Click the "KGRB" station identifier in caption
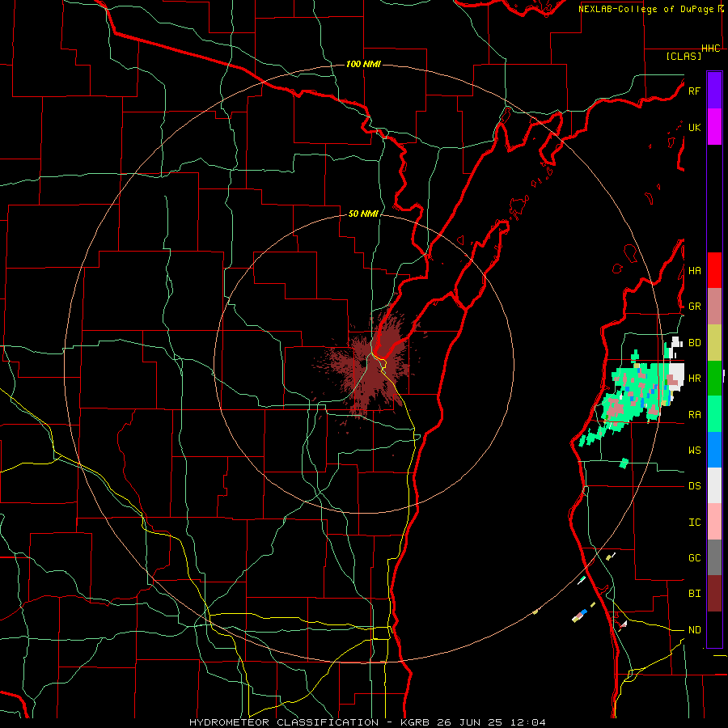Screen dimensions: 728x728 (x=415, y=722)
